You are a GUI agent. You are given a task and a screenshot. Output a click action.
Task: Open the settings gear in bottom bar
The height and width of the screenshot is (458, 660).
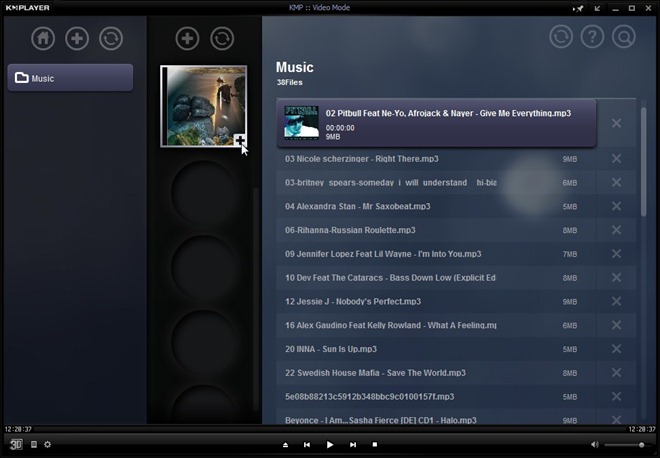coord(48,445)
